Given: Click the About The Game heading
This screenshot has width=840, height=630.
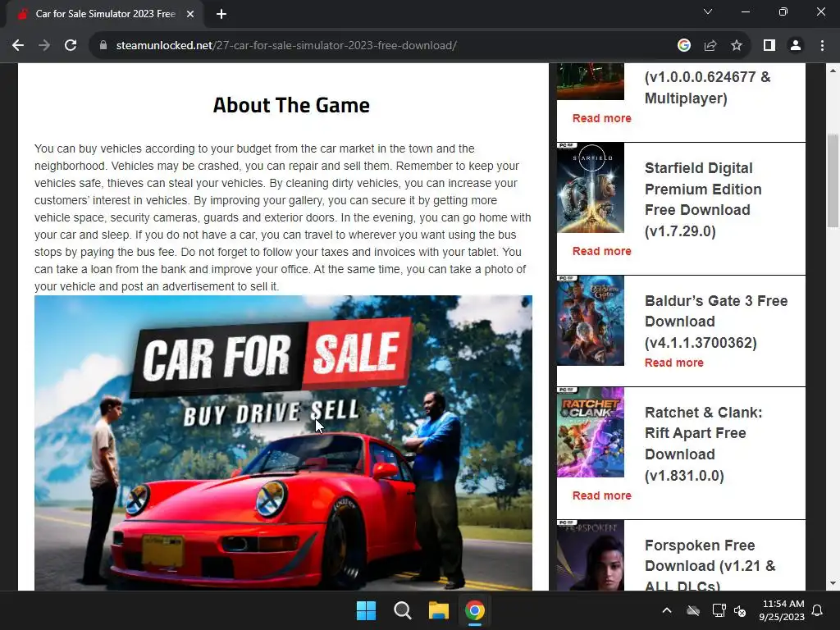Looking at the screenshot, I should pos(291,105).
